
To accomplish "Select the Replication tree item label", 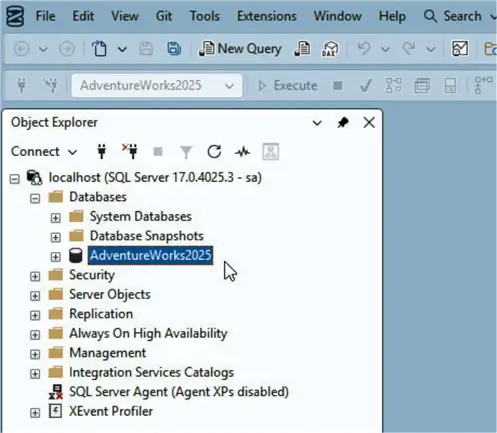I will tap(101, 314).
